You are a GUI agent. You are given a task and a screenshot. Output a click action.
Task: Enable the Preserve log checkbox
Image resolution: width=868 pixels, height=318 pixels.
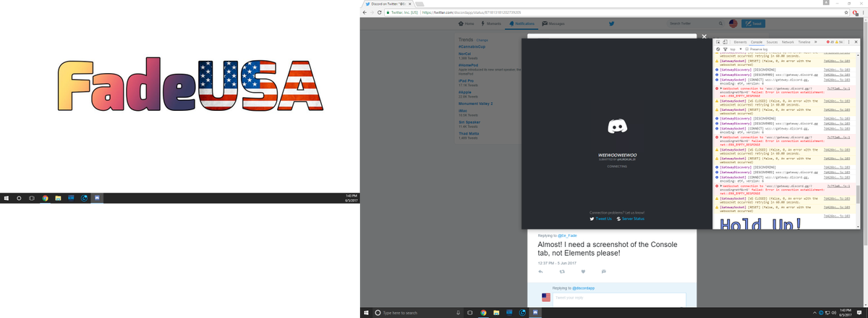pos(747,49)
